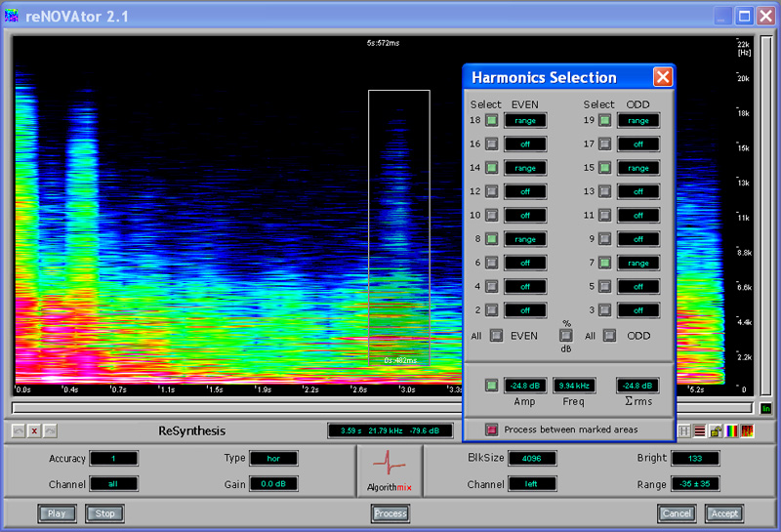The width and height of the screenshot is (781, 532).
Task: Toggle the percent/dB unit switch
Action: (x=565, y=336)
